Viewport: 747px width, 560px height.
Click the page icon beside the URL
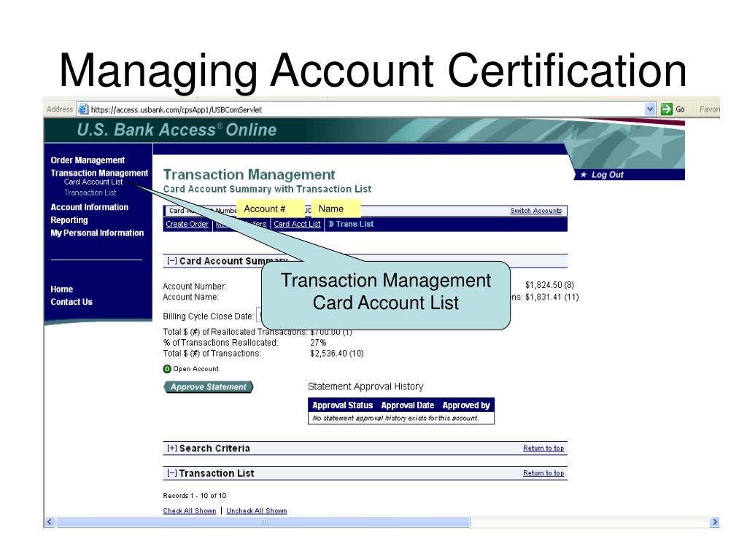83,109
